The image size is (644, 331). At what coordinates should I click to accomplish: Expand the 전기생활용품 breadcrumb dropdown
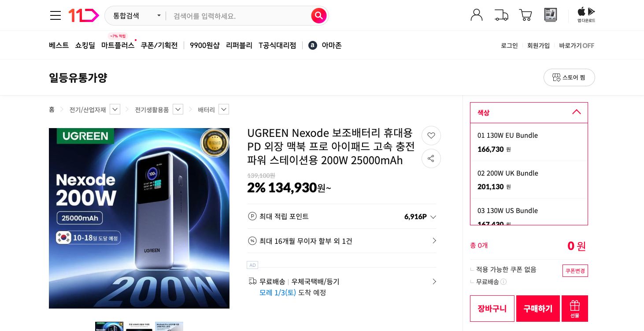click(178, 109)
